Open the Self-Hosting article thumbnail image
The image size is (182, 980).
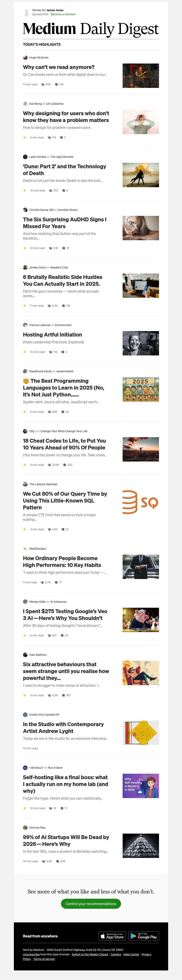[141, 786]
